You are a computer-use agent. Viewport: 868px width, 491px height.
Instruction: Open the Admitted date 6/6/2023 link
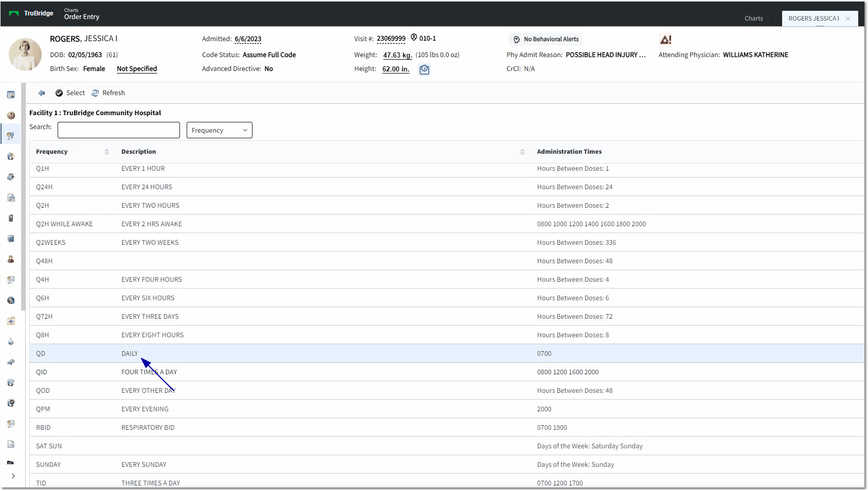(x=248, y=39)
